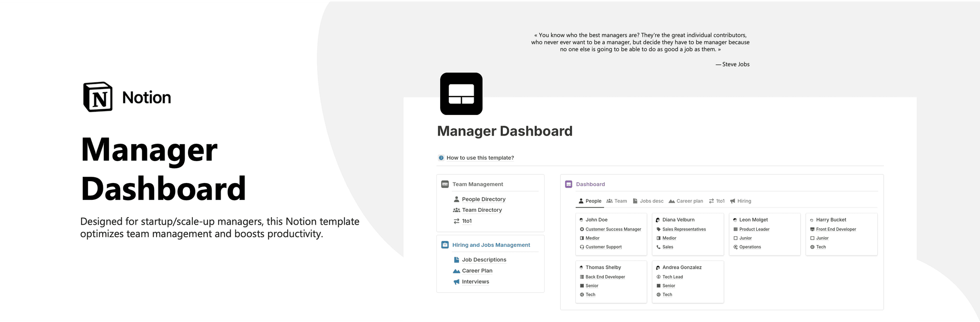Switch to the Team tab
Image resolution: width=980 pixels, height=322 pixels.
617,201
